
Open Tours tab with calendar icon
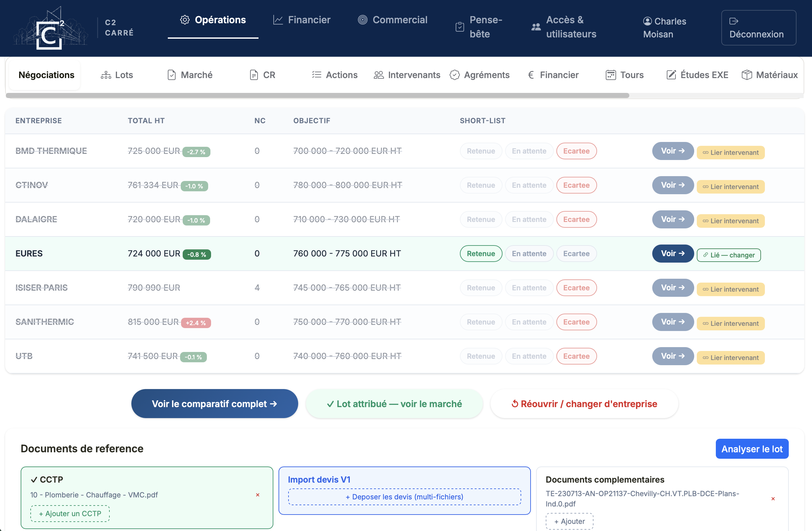pos(625,75)
